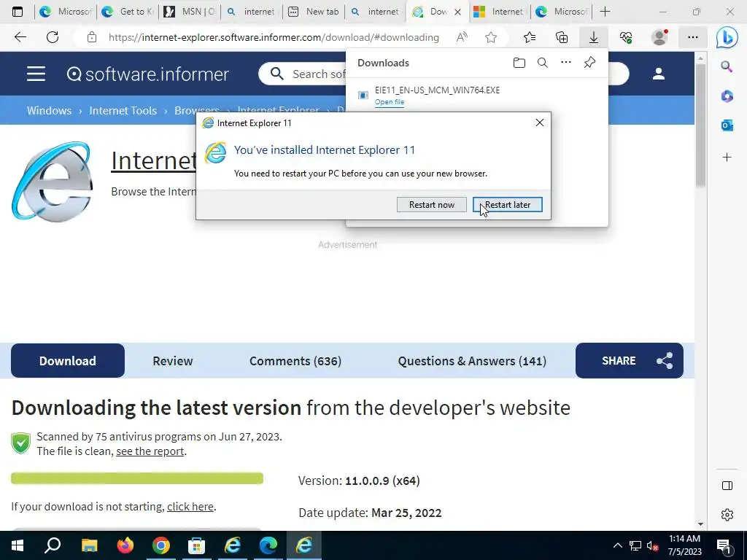Toggle the Downloads toolbar button
This screenshot has width=747, height=560.
click(594, 37)
